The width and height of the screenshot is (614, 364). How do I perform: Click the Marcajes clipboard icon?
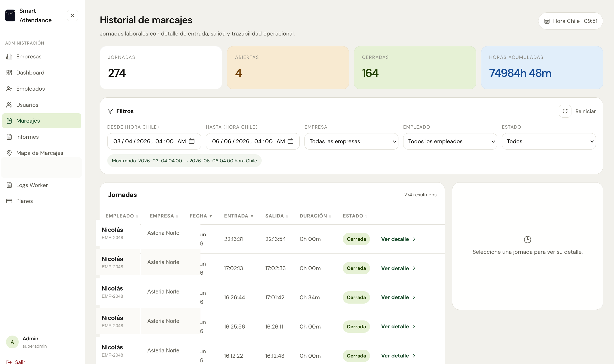coord(9,121)
